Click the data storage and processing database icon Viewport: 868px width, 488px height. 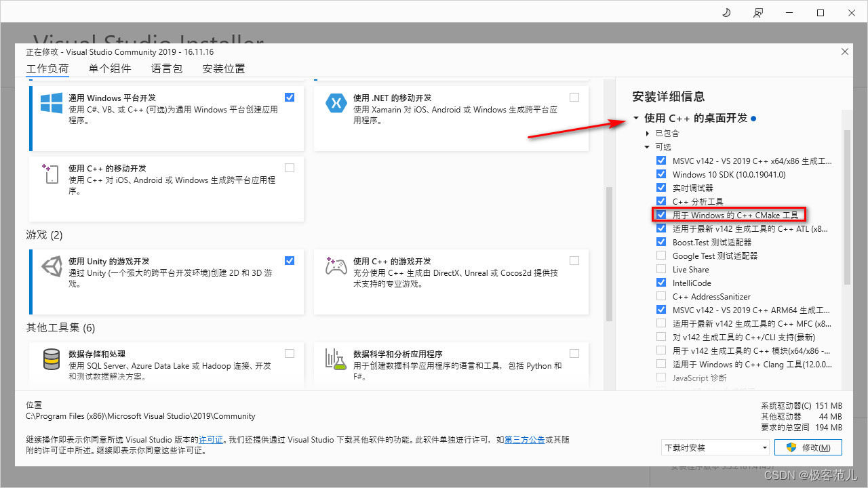click(x=52, y=359)
